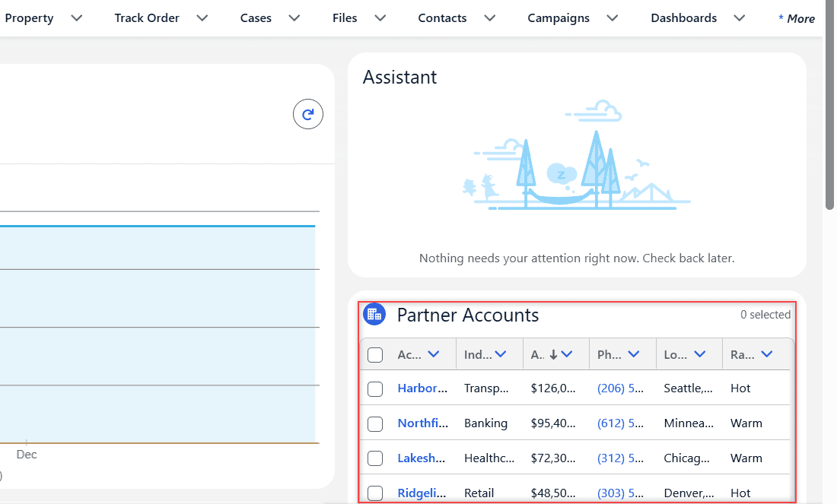Image resolution: width=837 pixels, height=504 pixels.
Task: Open the Dashboards tab
Action: (684, 18)
